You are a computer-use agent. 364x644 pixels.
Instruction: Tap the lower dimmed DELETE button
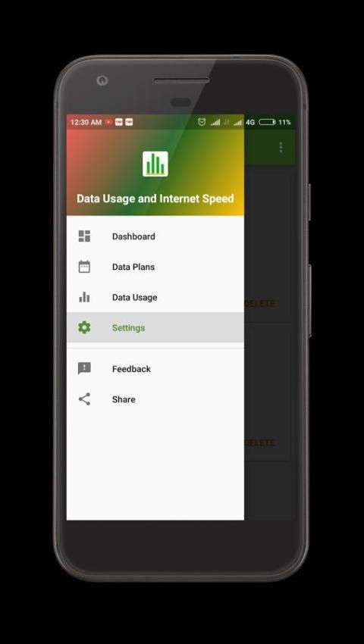(259, 442)
